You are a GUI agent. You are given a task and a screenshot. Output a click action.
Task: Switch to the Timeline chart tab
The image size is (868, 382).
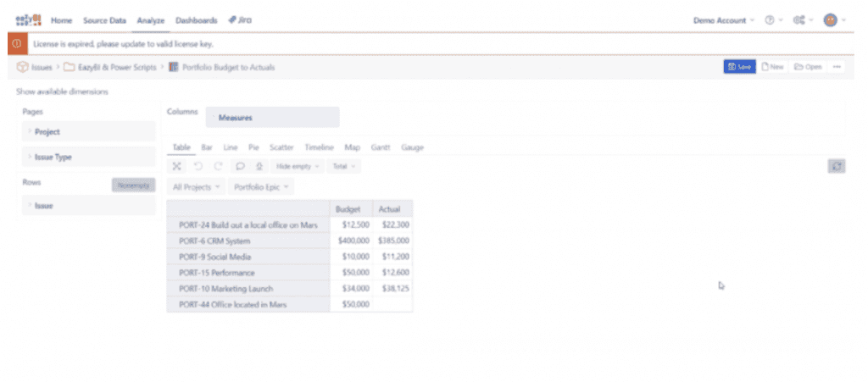(320, 147)
